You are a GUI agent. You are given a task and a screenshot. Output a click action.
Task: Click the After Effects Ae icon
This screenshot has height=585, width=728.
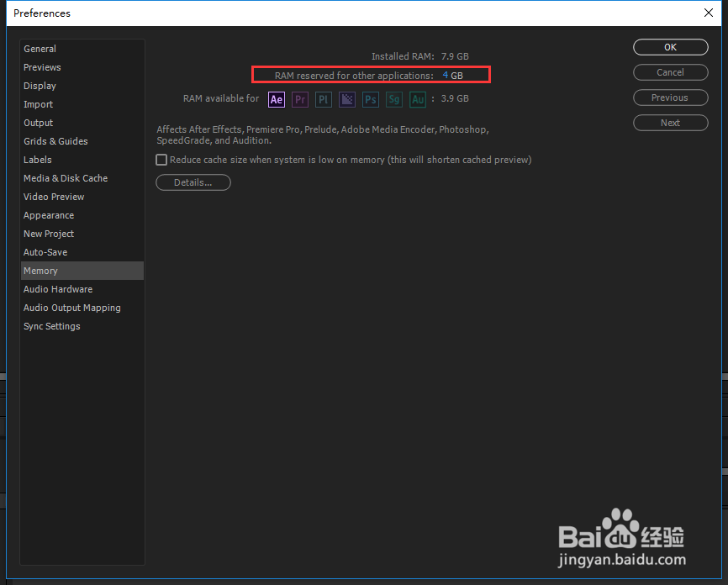point(277,99)
